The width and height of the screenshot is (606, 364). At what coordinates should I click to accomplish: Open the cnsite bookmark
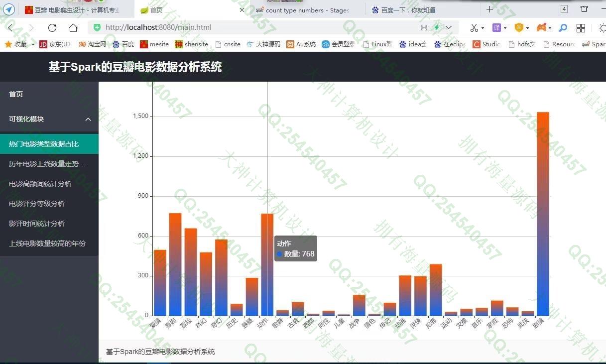228,44
